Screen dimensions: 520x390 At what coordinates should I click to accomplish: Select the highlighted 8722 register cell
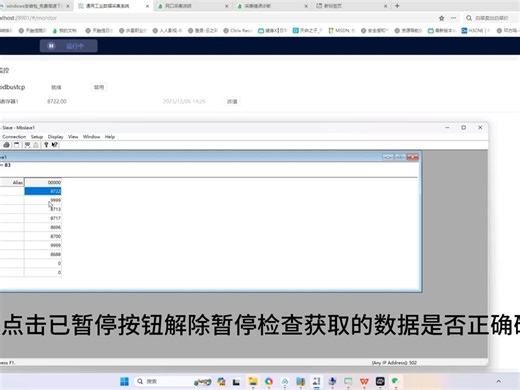43,191
